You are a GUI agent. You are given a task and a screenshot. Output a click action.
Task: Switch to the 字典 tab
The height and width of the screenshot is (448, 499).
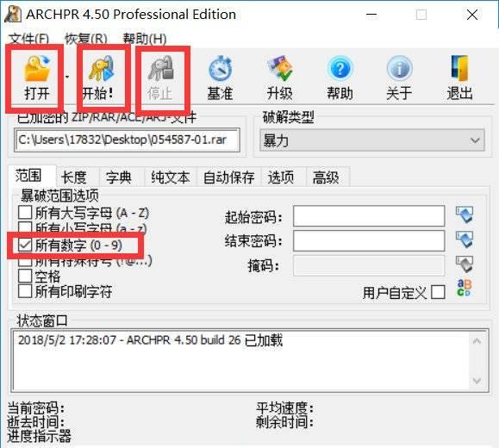coord(122,177)
